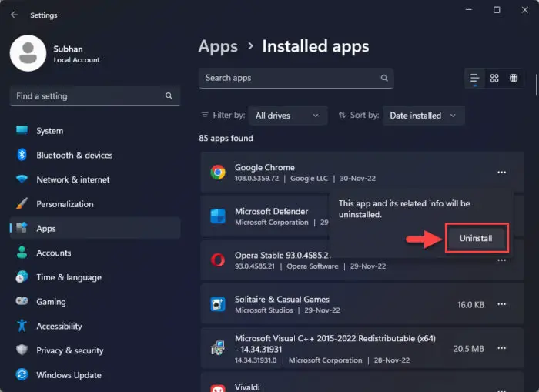This screenshot has height=392, width=539.
Task: Select Personalization in the sidebar
Action: tap(65, 204)
